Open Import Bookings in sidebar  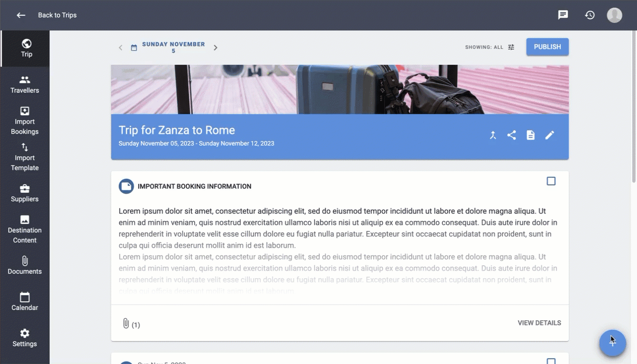[25, 121]
